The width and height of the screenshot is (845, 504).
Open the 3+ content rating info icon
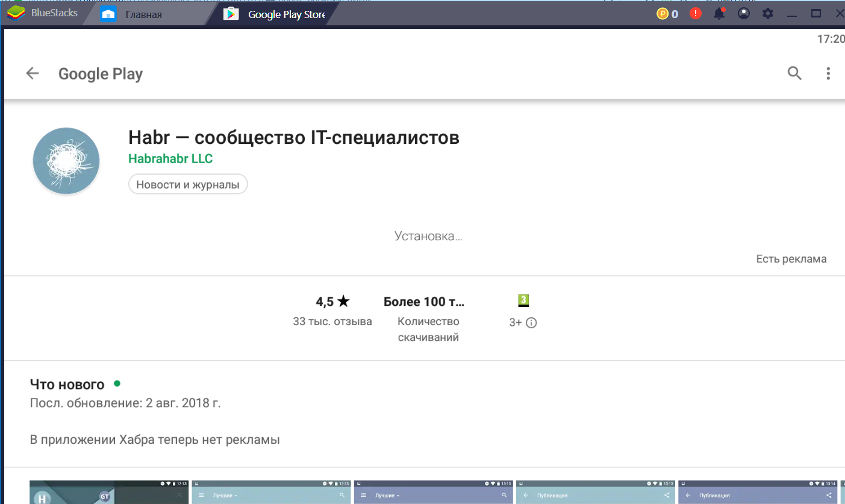point(531,323)
